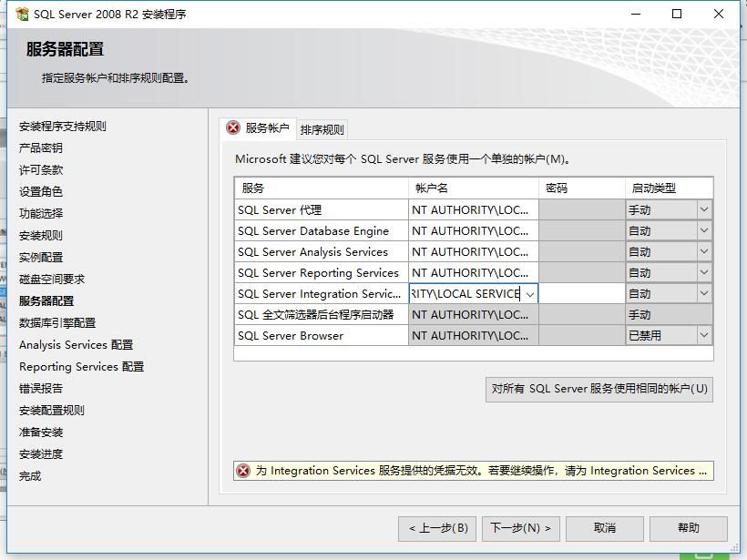Click SQL Server 代理 service name cell

click(322, 210)
